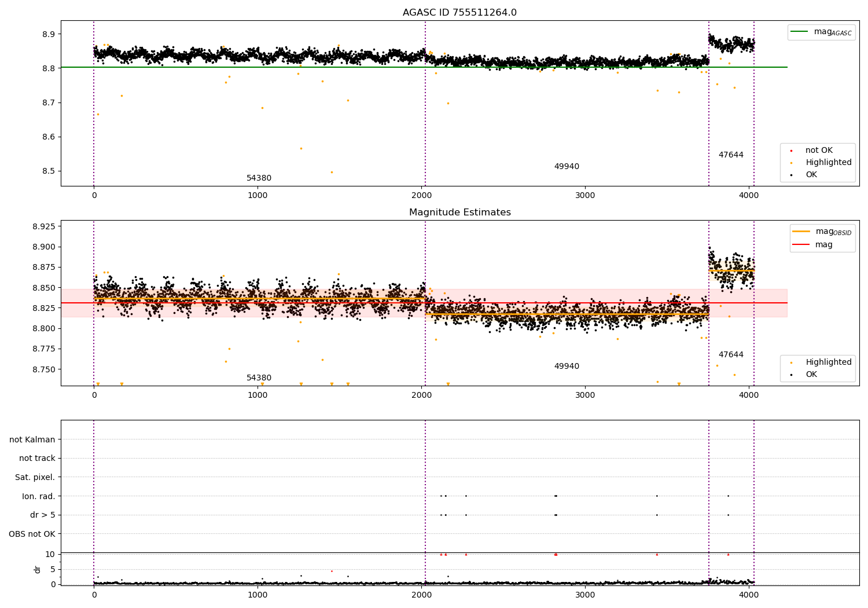This screenshot has width=868, height=608.
Task: Click the red line sample beside mag legend entry
Action: tap(801, 245)
